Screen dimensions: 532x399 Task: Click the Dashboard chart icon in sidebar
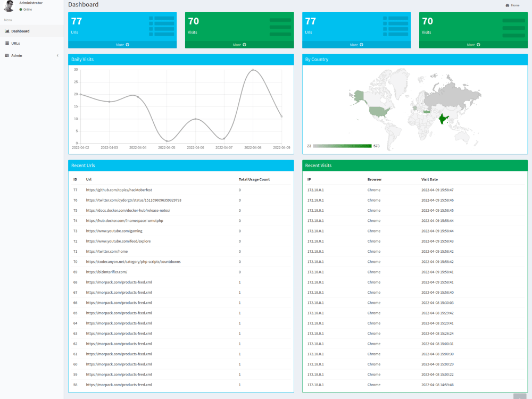[7, 31]
